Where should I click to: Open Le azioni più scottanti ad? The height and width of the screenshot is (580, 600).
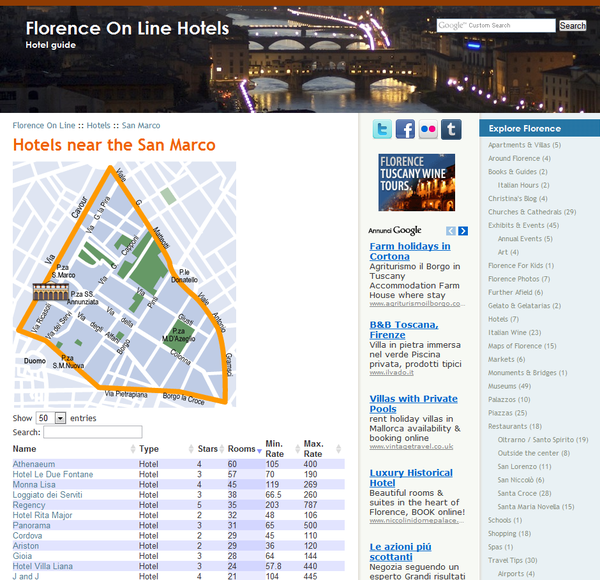click(x=400, y=552)
